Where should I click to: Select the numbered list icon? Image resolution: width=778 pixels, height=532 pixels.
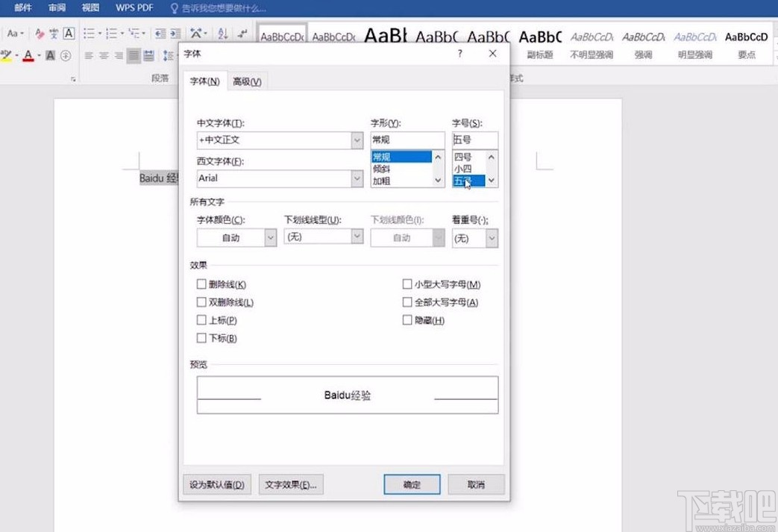(x=112, y=33)
